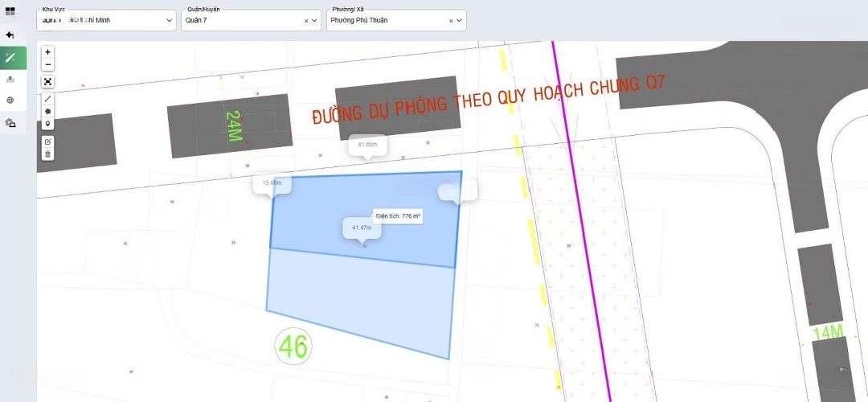Expand the Quận/Huyện dropdown arrow
Image resolution: width=868 pixels, height=402 pixels.
coord(314,21)
